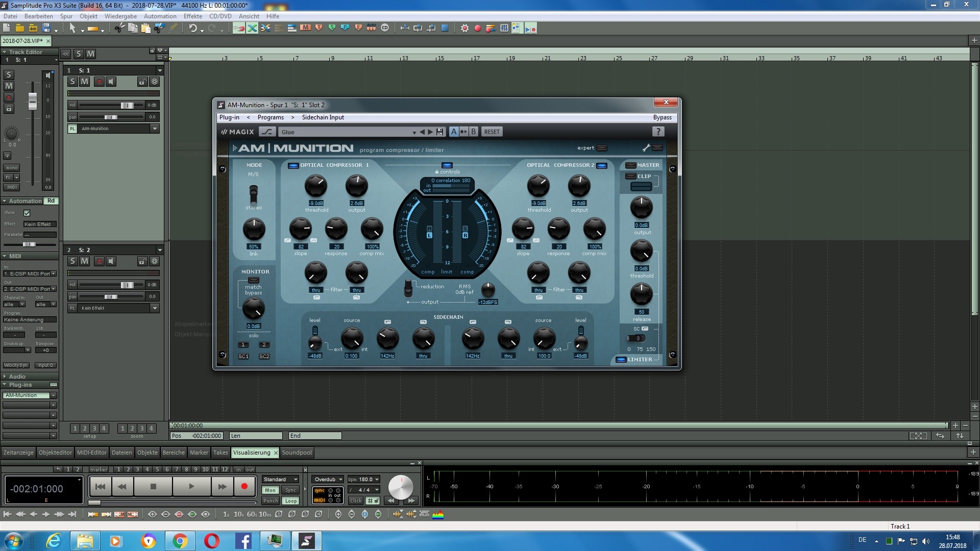The image size is (980, 551).
Task: Click the red record transport button
Action: (244, 487)
